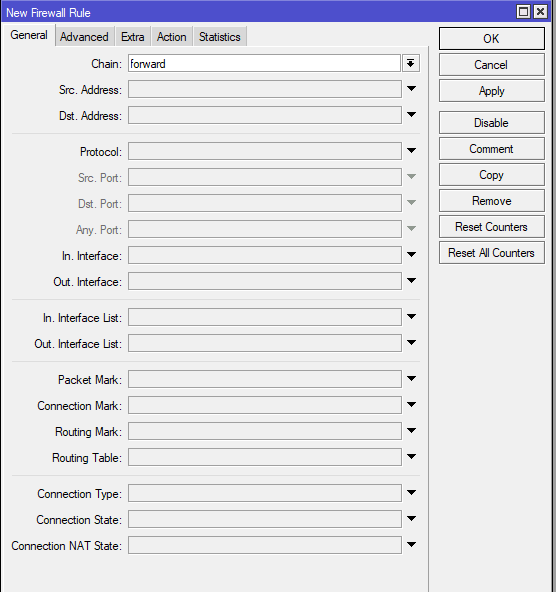The image size is (556, 592).
Task: Open the Extra tab
Action: tap(132, 37)
